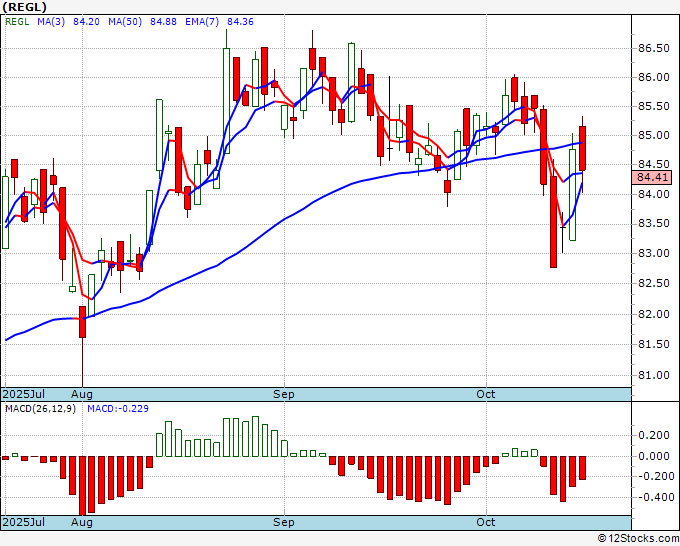Click the green REGL legend label
680x546 pixels.
17,22
